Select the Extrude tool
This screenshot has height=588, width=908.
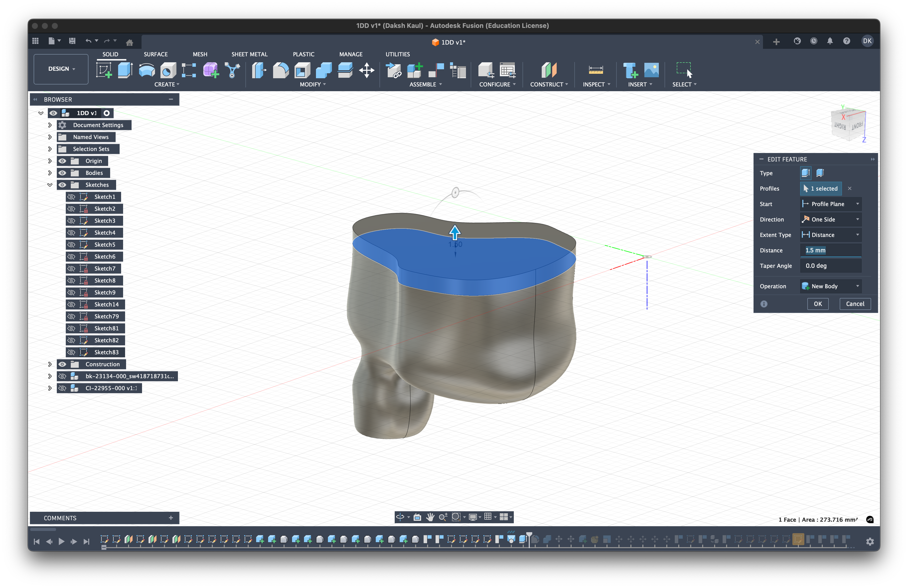click(x=125, y=70)
